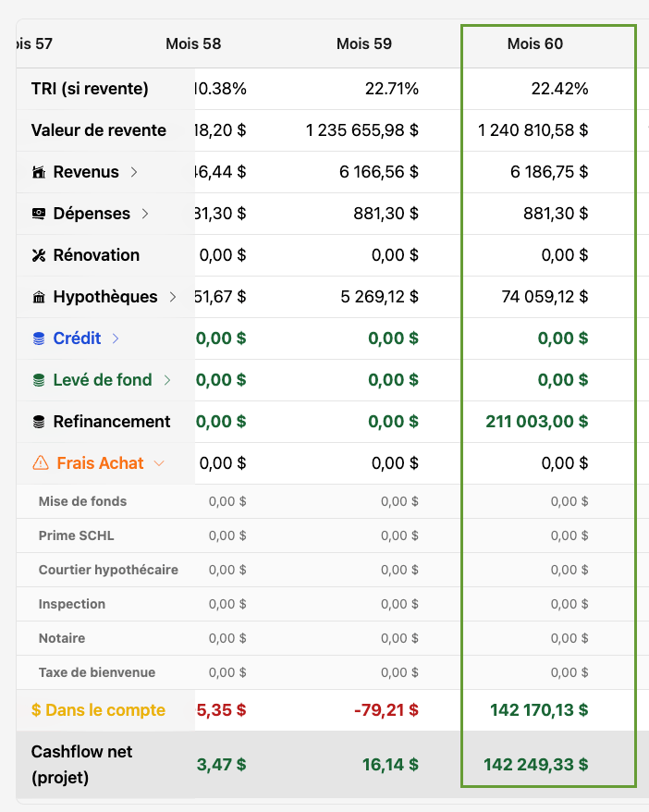
Task: Click the 6 186,75 $ revenue cell
Action: (x=549, y=172)
